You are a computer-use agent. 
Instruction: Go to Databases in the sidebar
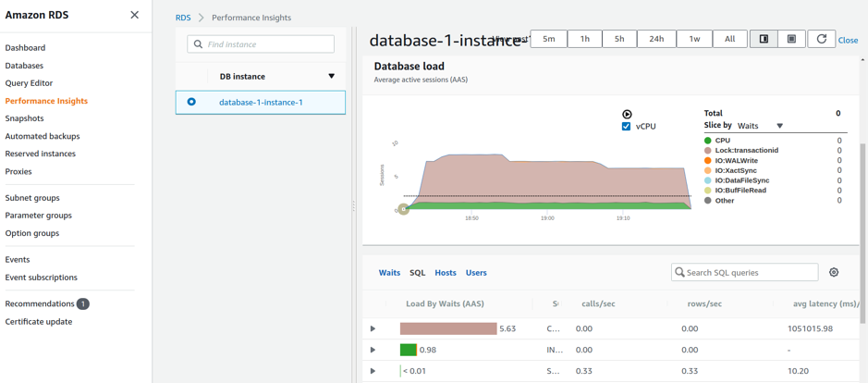coord(24,66)
